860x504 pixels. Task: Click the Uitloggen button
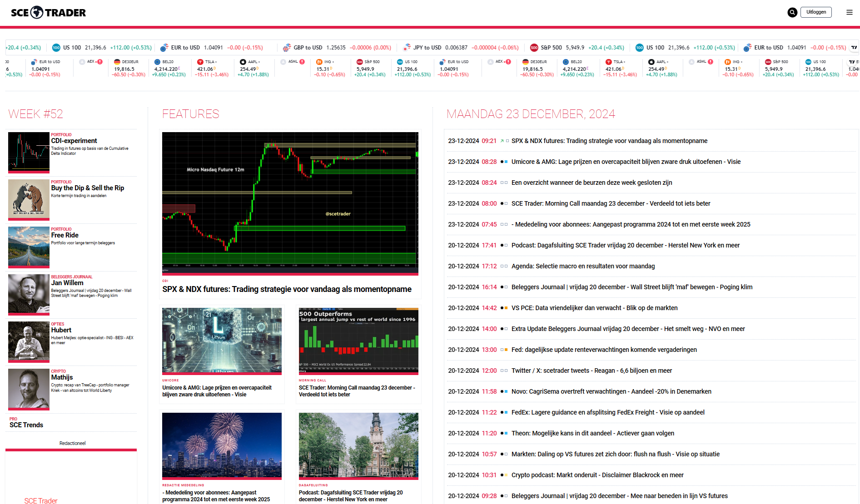(816, 12)
